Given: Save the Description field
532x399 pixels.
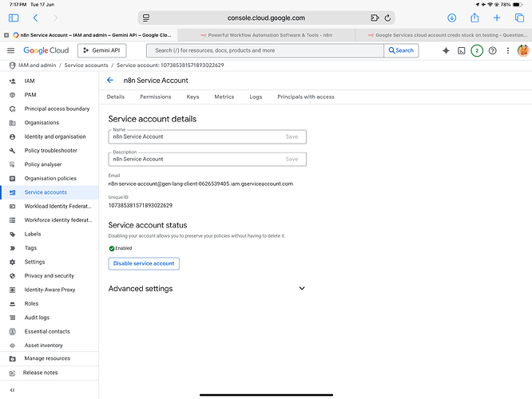Looking at the screenshot, I should (x=292, y=159).
